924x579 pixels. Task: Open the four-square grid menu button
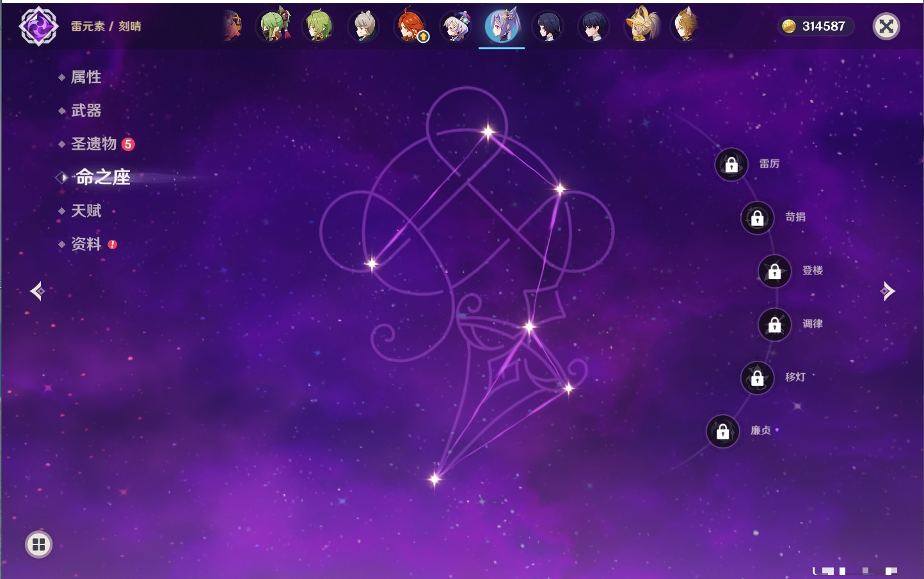(38, 544)
